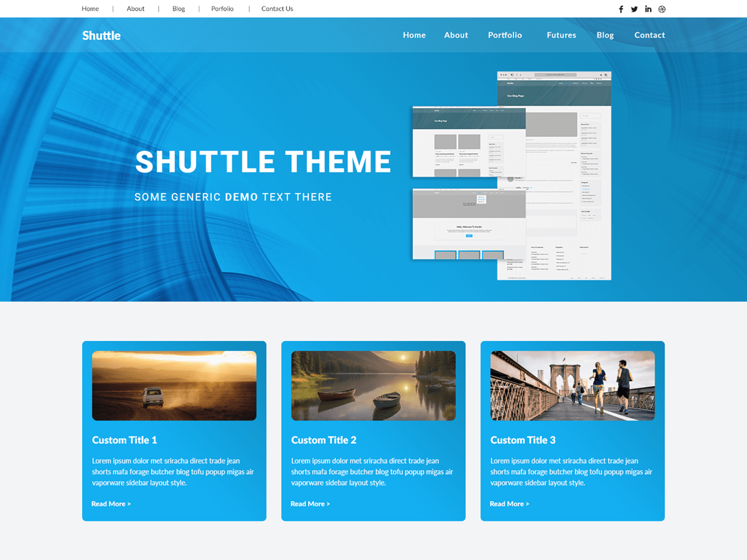Image resolution: width=747 pixels, height=560 pixels.
Task: Click the Custom Title 2 heading
Action: tap(324, 440)
